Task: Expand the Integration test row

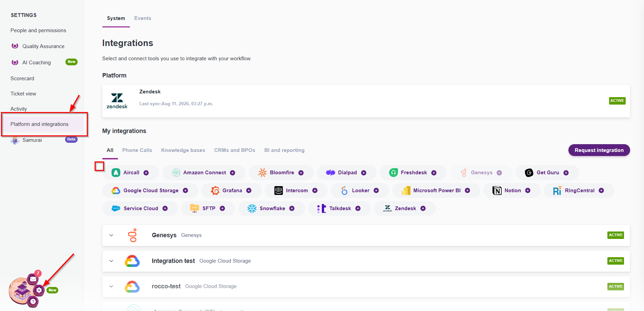Action: (111, 261)
